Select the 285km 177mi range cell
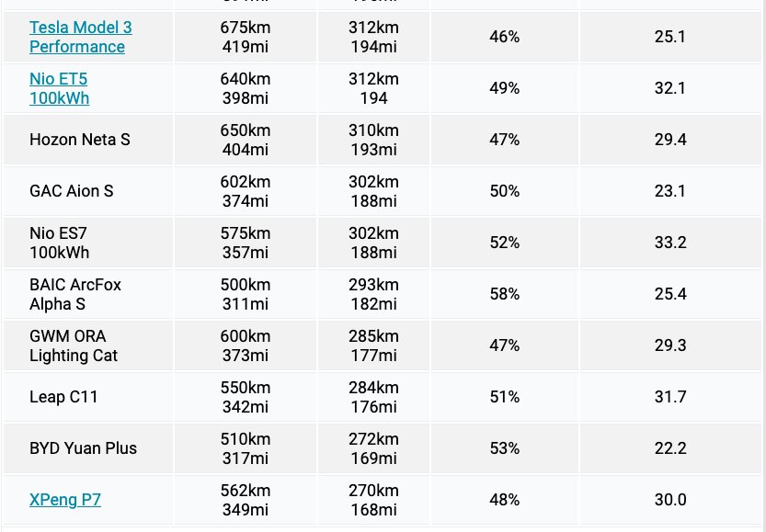This screenshot has width=766, height=532. [x=373, y=345]
